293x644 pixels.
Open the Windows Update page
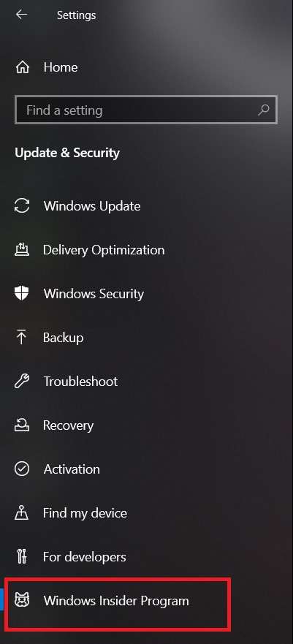(92, 205)
